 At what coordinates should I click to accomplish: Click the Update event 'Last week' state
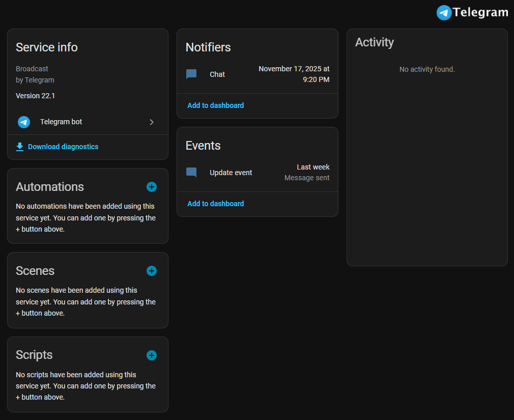(313, 167)
